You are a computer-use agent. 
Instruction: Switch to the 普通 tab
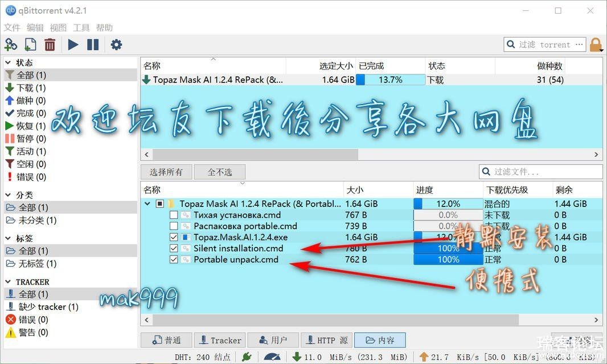click(166, 340)
